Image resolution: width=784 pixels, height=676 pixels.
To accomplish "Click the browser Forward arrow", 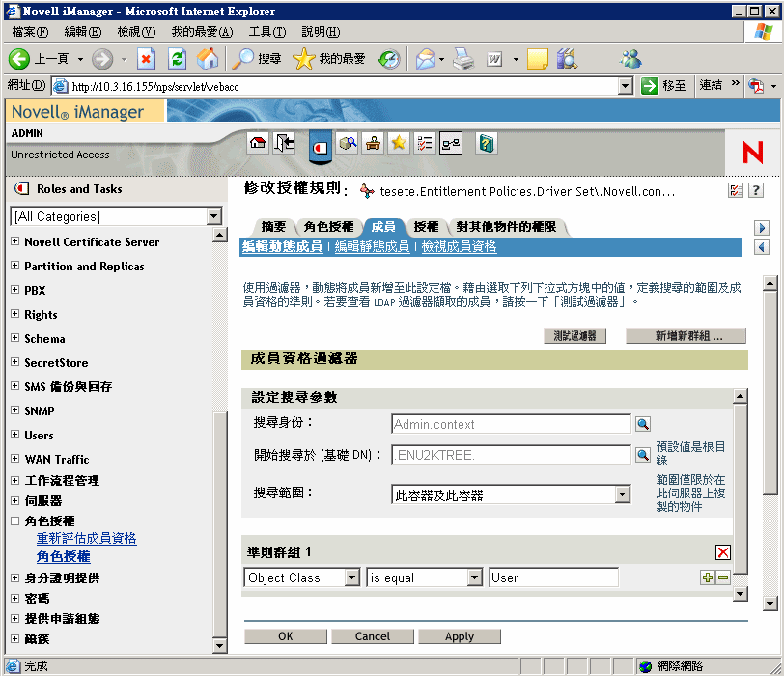I will pyautogui.click(x=102, y=59).
